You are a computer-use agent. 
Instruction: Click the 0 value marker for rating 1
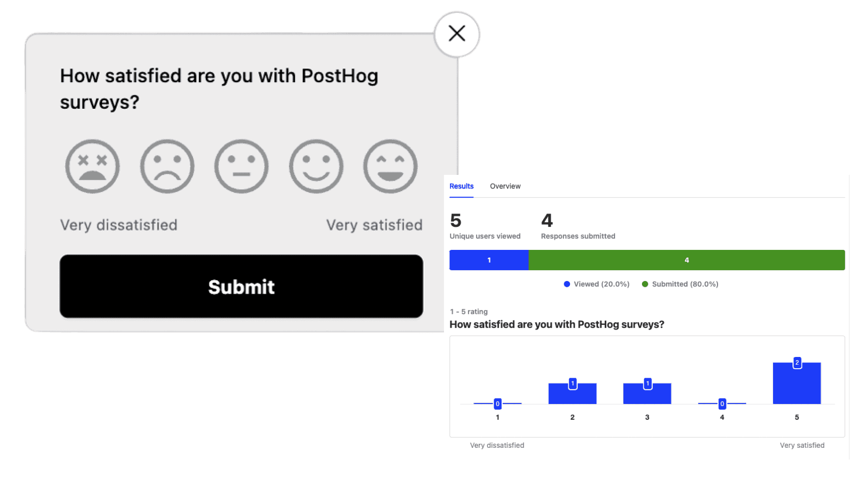point(497,404)
